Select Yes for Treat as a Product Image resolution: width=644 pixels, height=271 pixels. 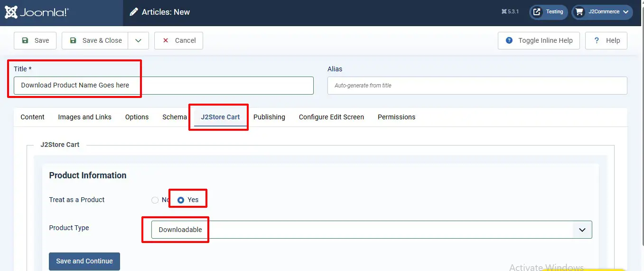tap(181, 200)
